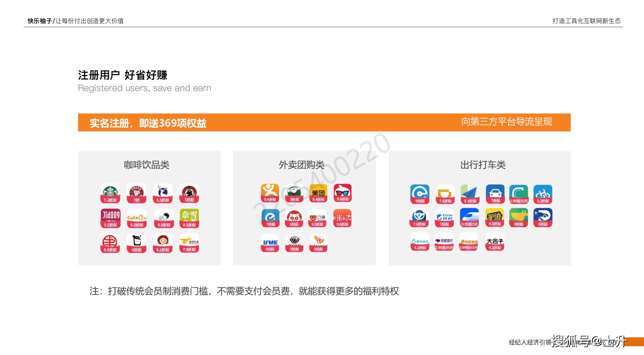
Task: Click the 同程旅行 0.99抵45元 icon
Action: coord(444,241)
